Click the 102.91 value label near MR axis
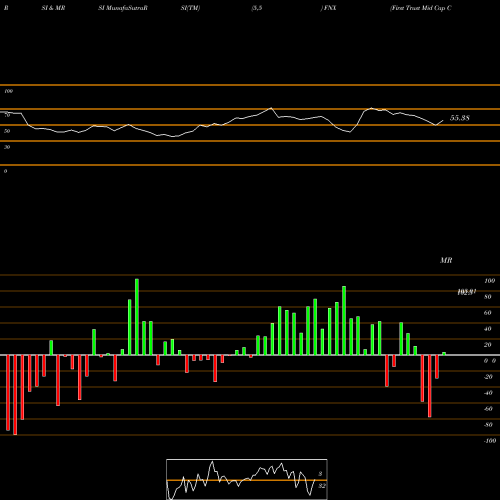The width and height of the screenshot is (500, 500). click(x=466, y=292)
